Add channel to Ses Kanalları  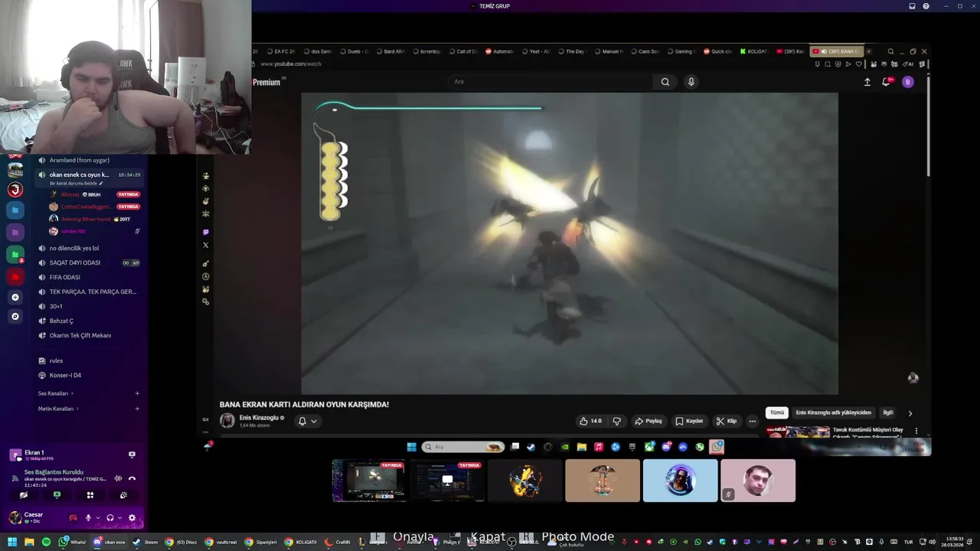[x=137, y=393]
